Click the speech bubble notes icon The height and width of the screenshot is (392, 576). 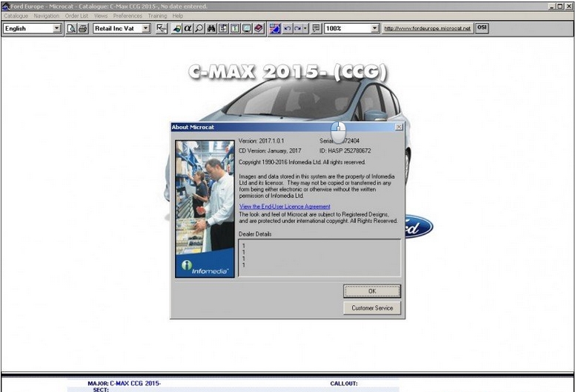click(316, 28)
